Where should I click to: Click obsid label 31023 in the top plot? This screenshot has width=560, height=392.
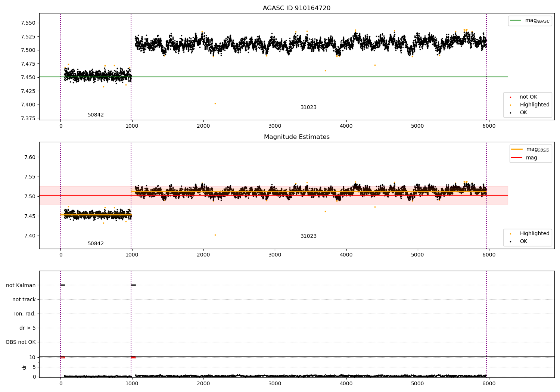click(x=308, y=108)
